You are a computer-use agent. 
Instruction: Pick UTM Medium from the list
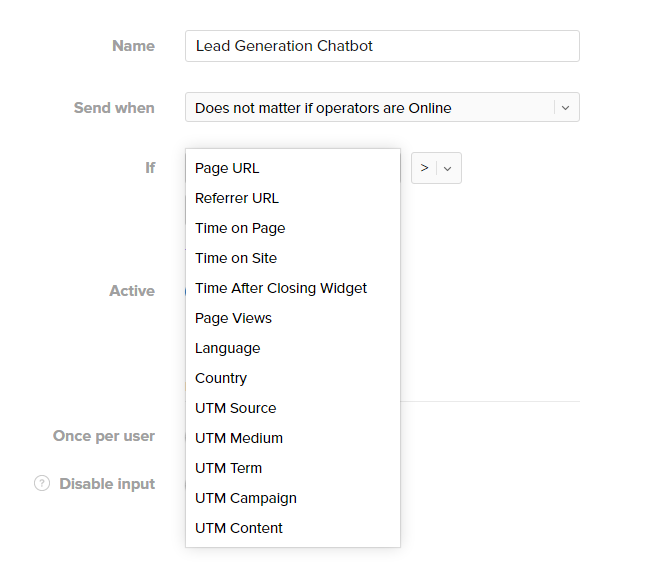[x=239, y=438]
